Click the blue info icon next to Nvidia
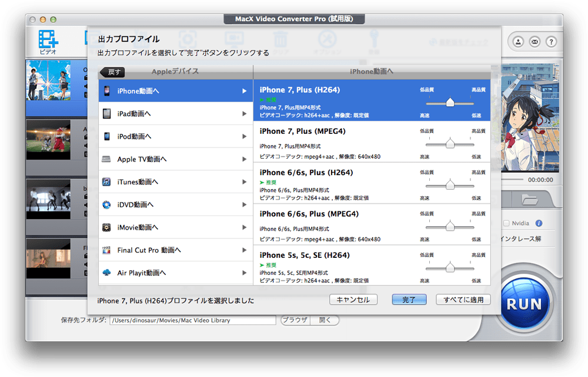588x377 pixels. coord(539,223)
